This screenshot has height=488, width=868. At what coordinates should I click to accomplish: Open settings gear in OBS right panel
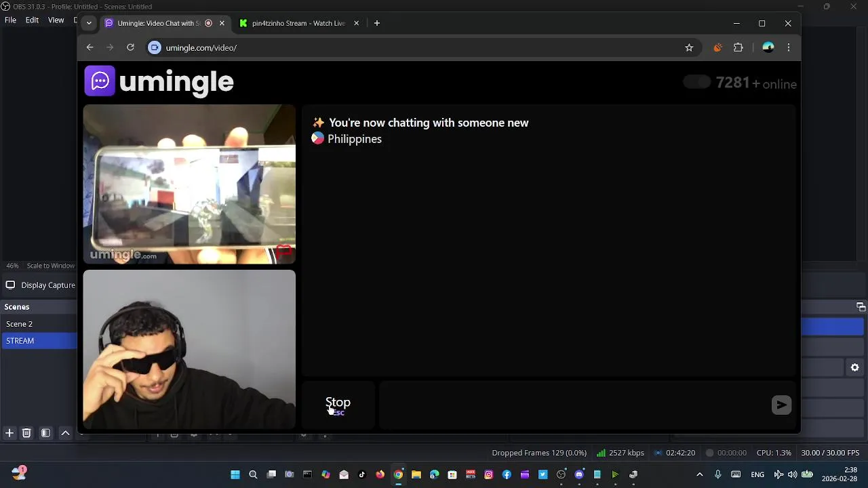(854, 367)
